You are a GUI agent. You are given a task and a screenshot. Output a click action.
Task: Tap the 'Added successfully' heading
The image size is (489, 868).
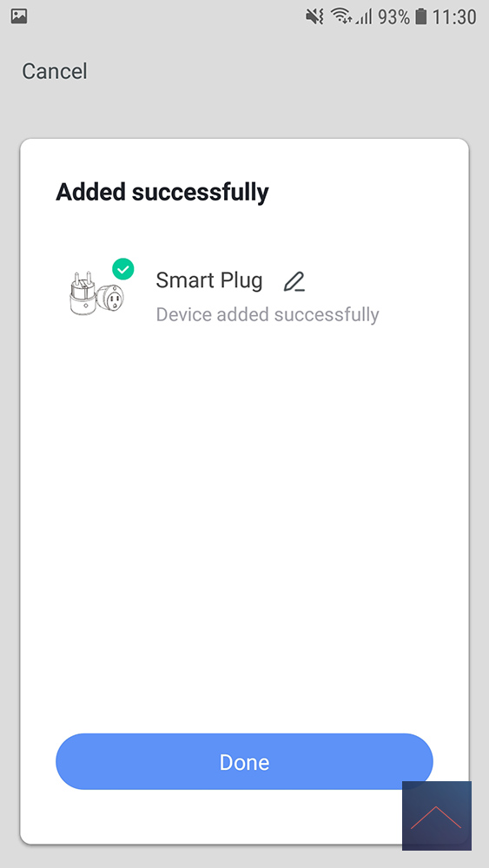tap(162, 193)
